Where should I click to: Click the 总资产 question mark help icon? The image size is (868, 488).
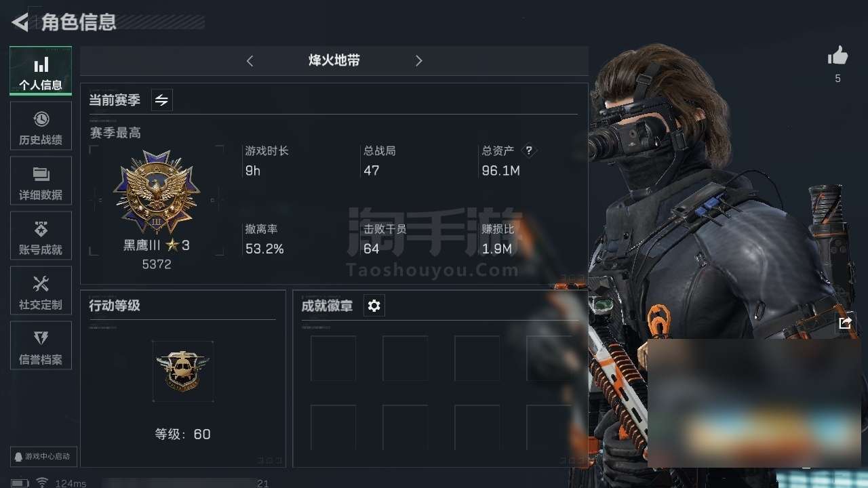(x=529, y=151)
